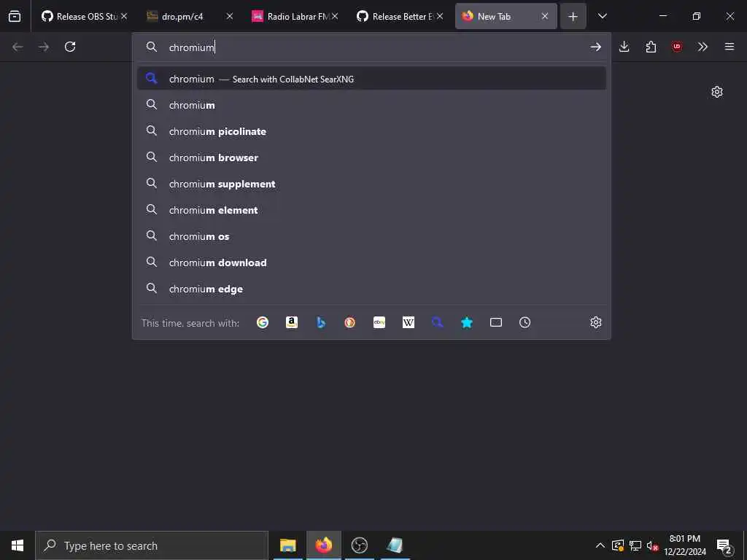Open the Firefox application menu

coord(729,47)
